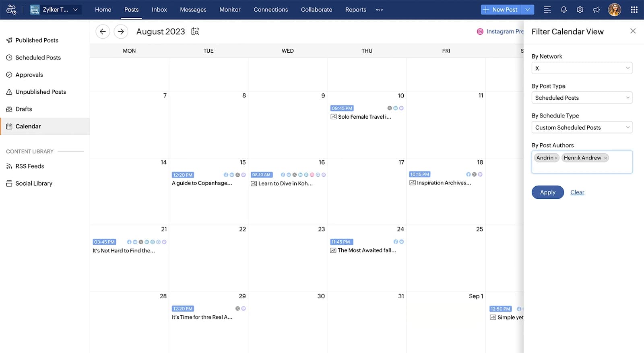Remove Andrin from post authors
The height and width of the screenshot is (353, 644).
click(556, 158)
